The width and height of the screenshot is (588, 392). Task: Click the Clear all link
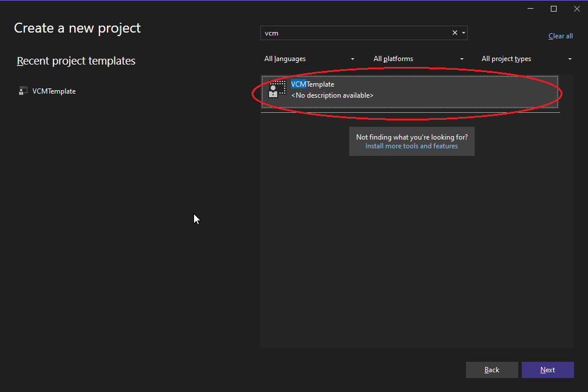coord(560,36)
